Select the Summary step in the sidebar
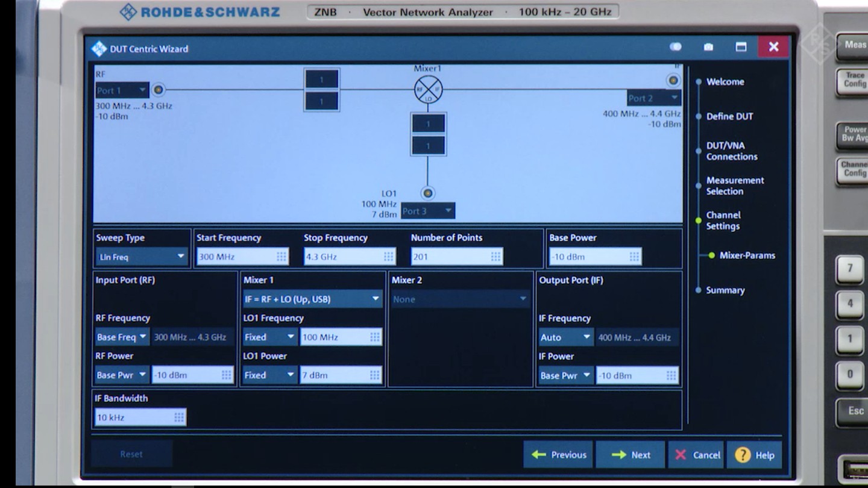This screenshot has width=868, height=488. tap(725, 290)
